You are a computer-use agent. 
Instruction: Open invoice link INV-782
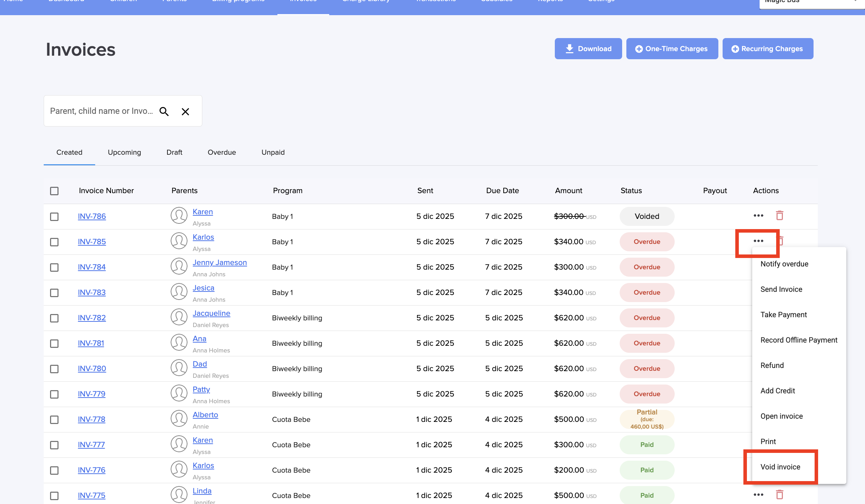click(92, 318)
